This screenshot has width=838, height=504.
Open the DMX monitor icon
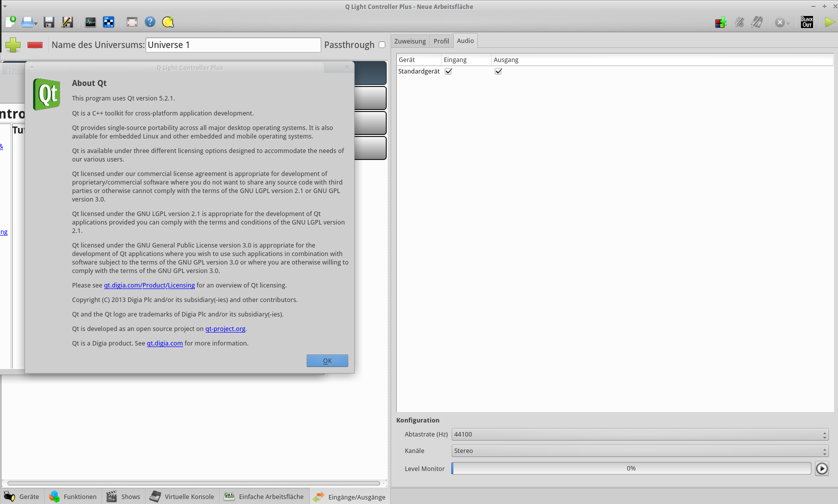point(91,22)
